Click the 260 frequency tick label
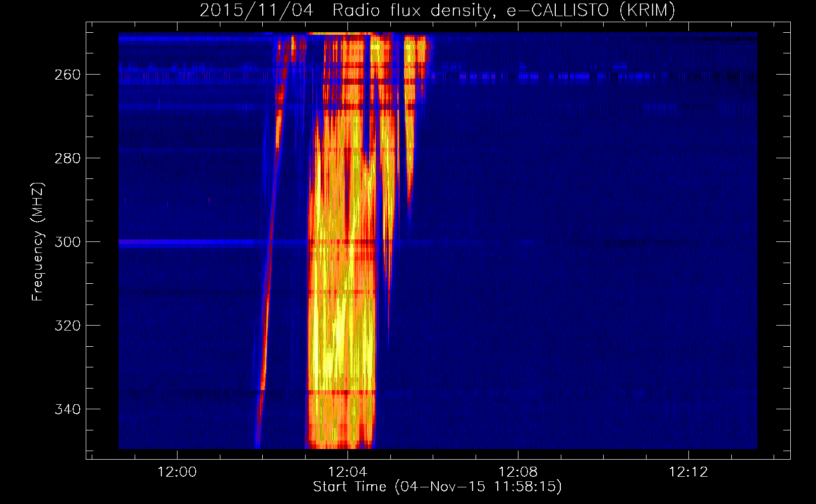 coord(68,75)
